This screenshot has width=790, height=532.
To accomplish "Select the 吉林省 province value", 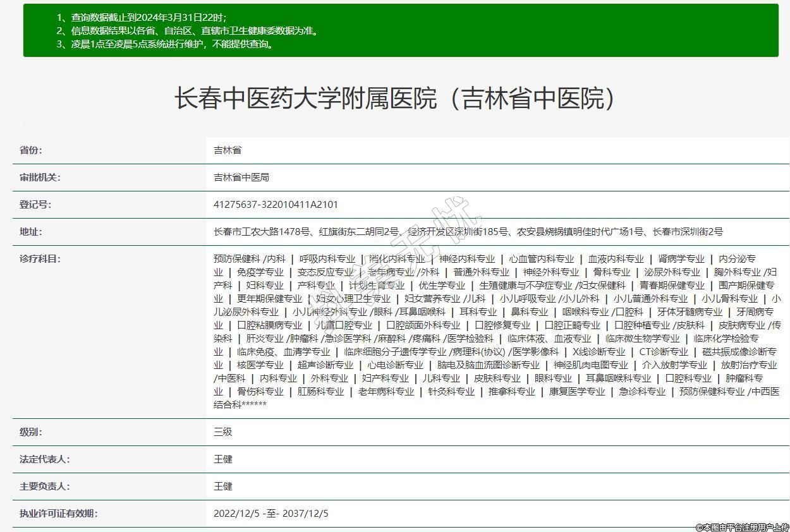I will click(x=228, y=150).
